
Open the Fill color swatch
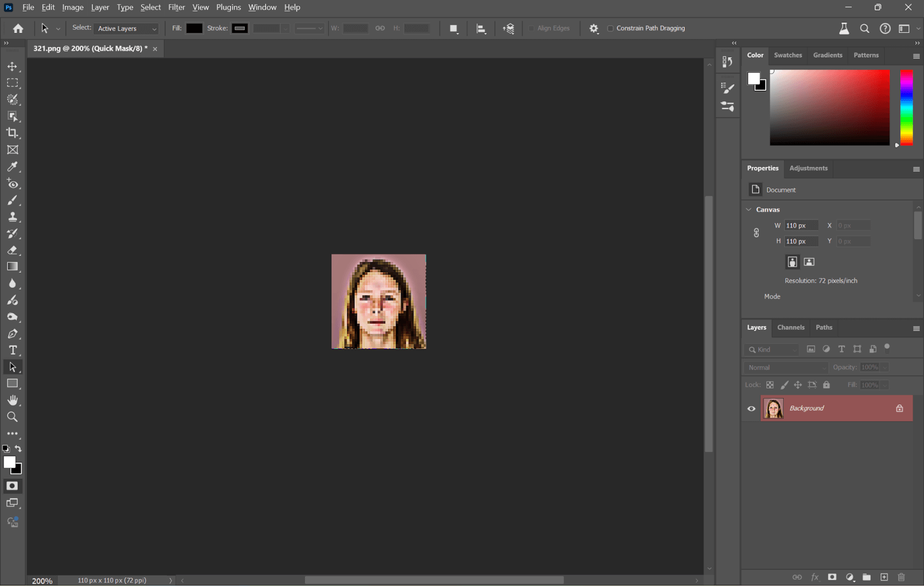coord(194,28)
